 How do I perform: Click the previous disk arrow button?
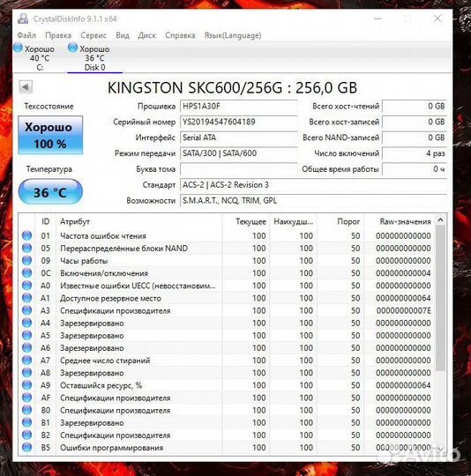pyautogui.click(x=26, y=87)
